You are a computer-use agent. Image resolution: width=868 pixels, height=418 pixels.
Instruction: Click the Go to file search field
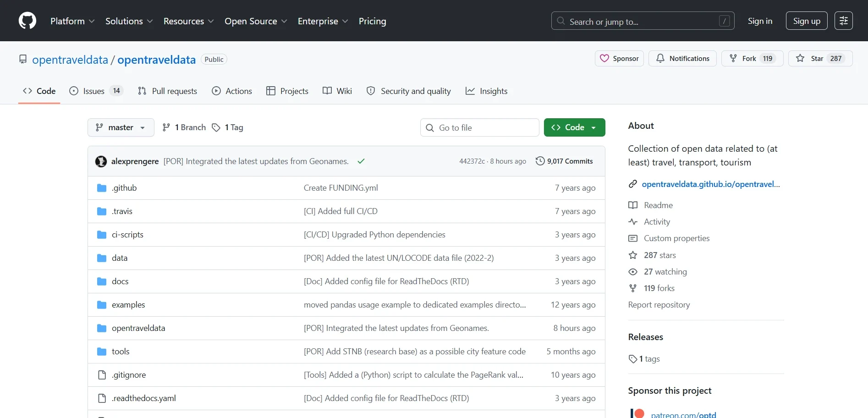coord(480,127)
